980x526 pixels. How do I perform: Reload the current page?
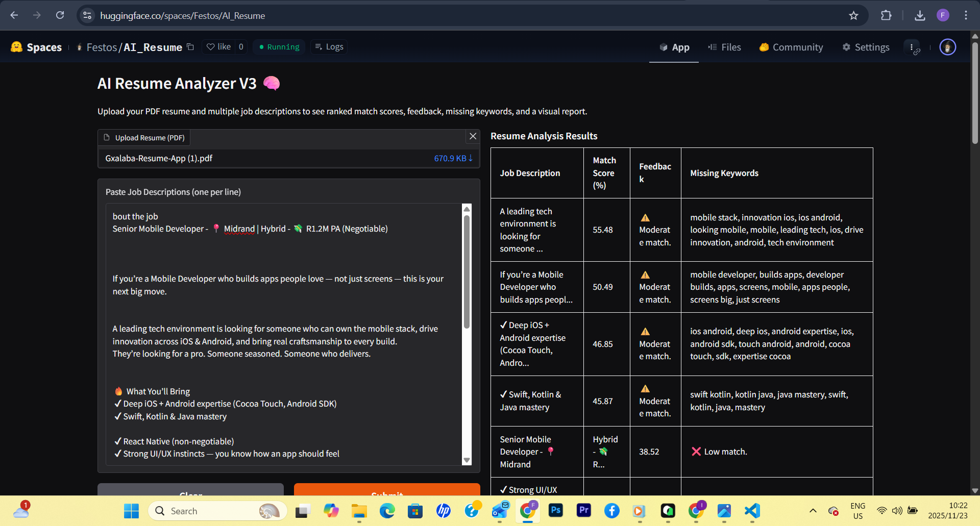click(60, 15)
